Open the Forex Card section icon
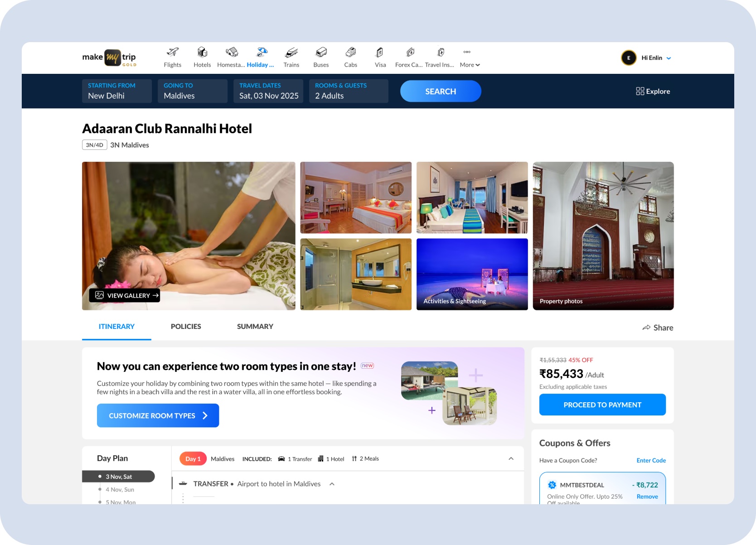Screen dimensions: 756x545 pos(410,52)
